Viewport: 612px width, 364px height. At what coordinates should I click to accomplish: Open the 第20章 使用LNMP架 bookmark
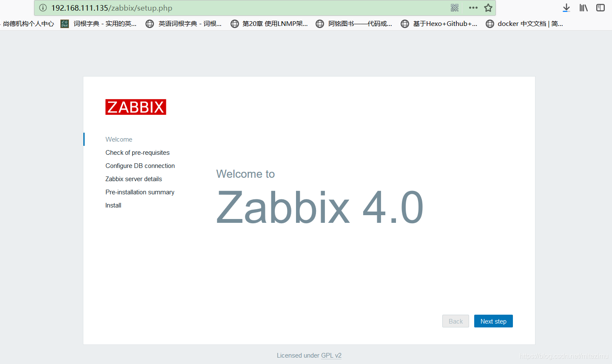[275, 24]
